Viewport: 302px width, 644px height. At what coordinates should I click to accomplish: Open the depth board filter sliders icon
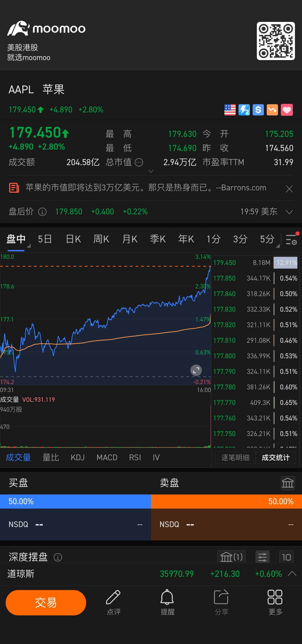pyautogui.click(x=262, y=557)
